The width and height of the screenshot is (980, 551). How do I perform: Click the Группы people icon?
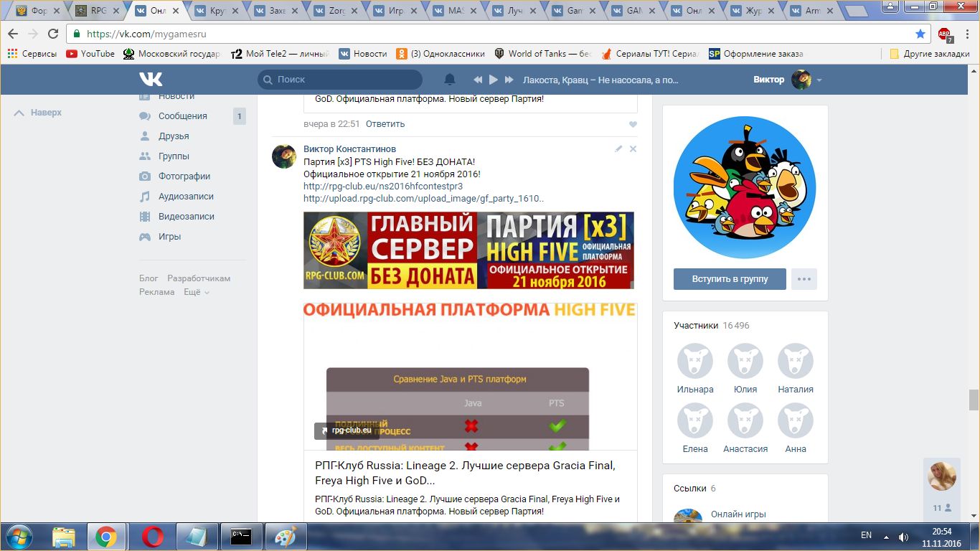145,156
